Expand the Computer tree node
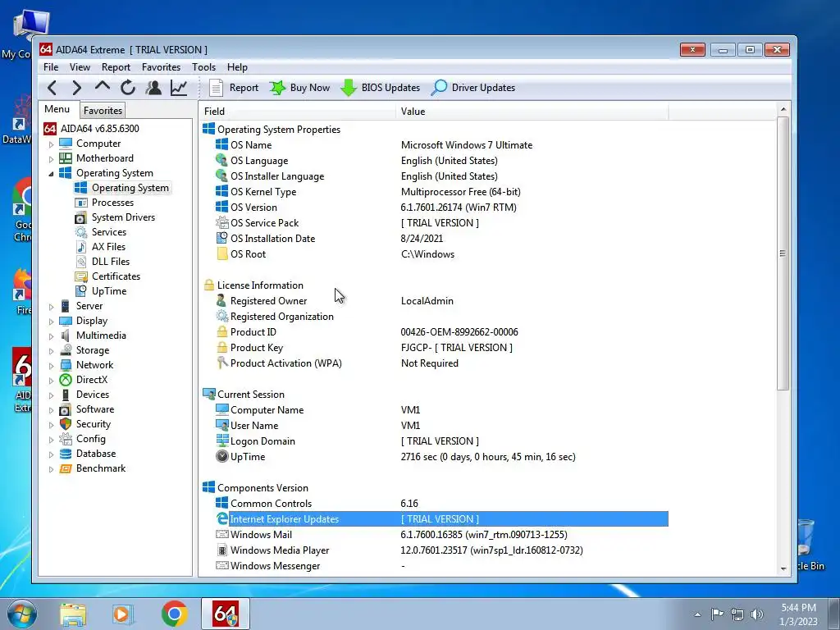Screen dimensions: 840x630 coord(51,144)
